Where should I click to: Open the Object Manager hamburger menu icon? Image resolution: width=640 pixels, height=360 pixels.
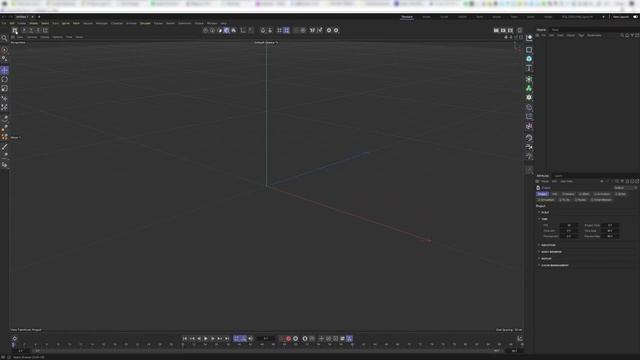tap(538, 36)
